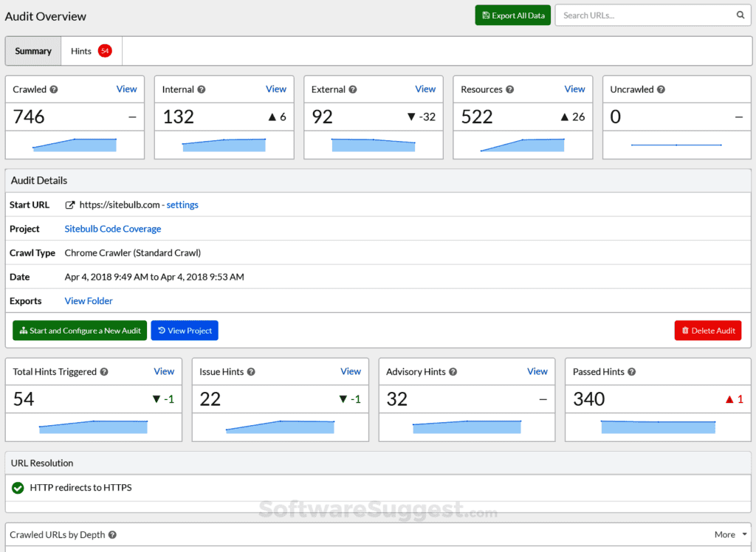Click View link in Total Hints Triggered
This screenshot has height=552, width=756.
tap(164, 372)
